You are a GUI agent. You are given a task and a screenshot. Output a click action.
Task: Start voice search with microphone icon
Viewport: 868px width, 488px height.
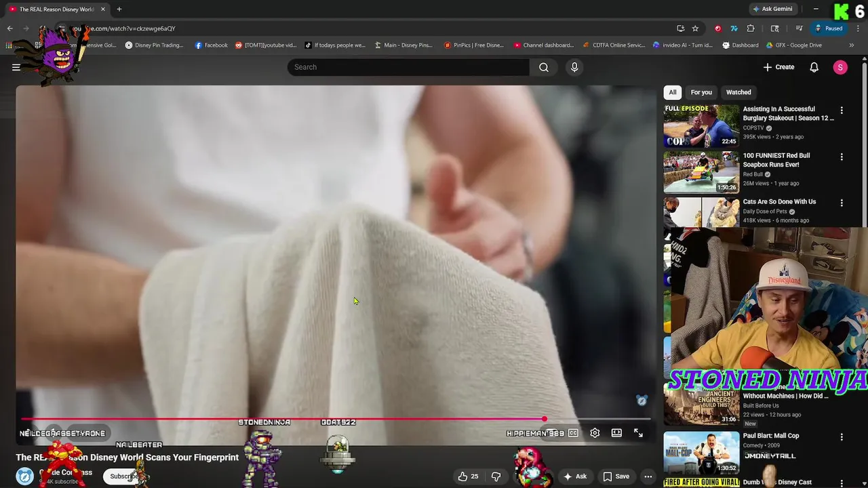574,67
